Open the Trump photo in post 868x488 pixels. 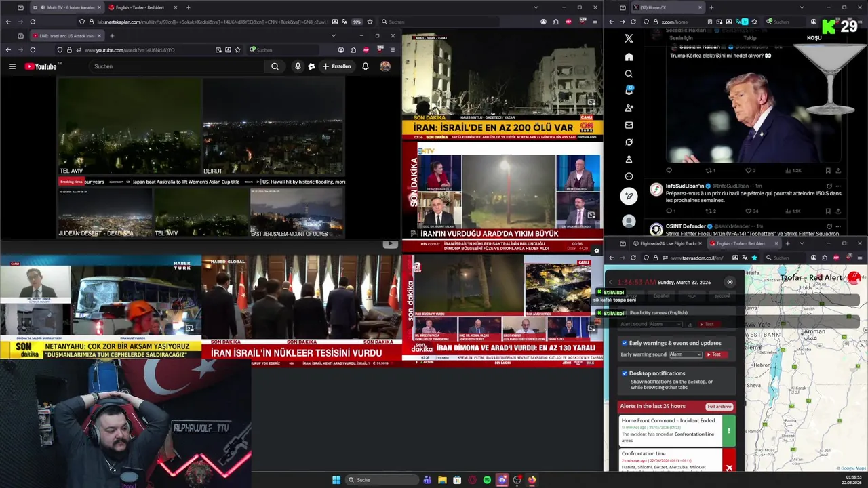click(x=754, y=112)
